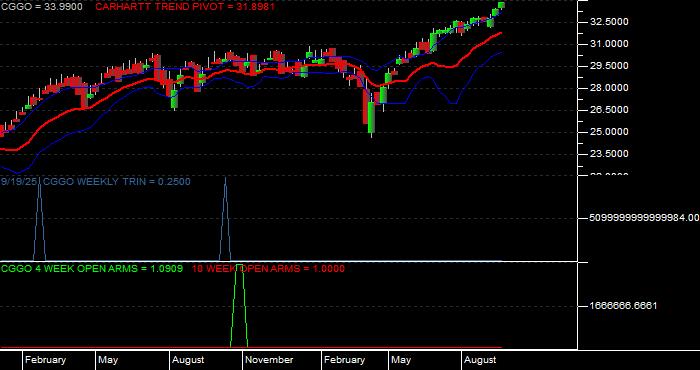Click the November label on time axis
The image size is (700, 370).
[269, 360]
